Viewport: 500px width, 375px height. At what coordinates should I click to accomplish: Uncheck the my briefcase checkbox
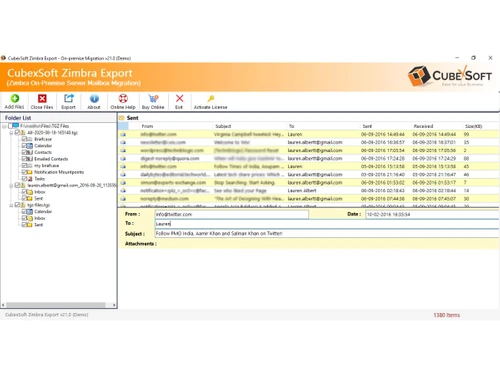pyautogui.click(x=24, y=165)
